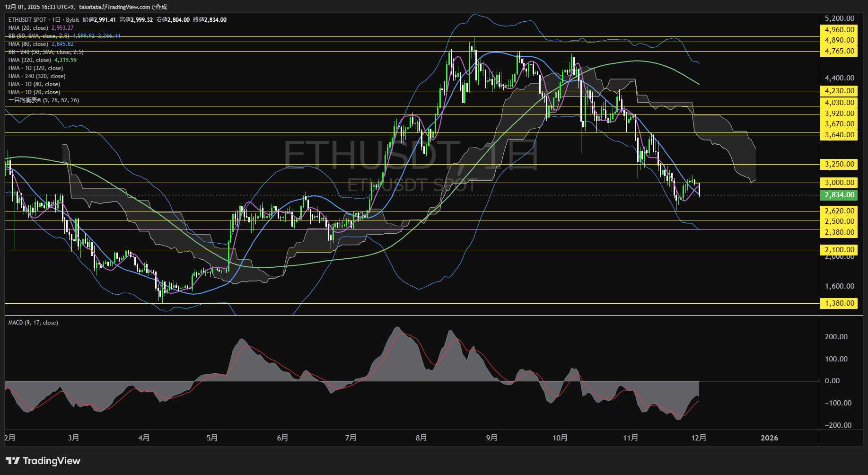The height and width of the screenshot is (475, 868).
Task: Click the 2026 label on the time axis
Action: click(x=770, y=438)
